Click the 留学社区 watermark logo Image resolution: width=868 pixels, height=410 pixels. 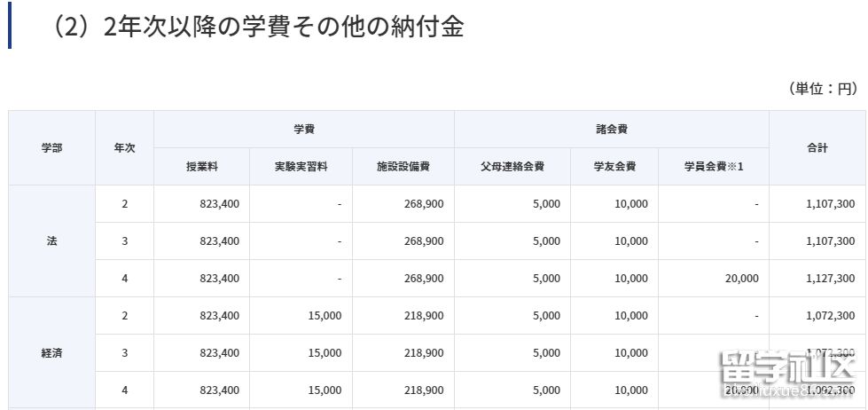(789, 371)
